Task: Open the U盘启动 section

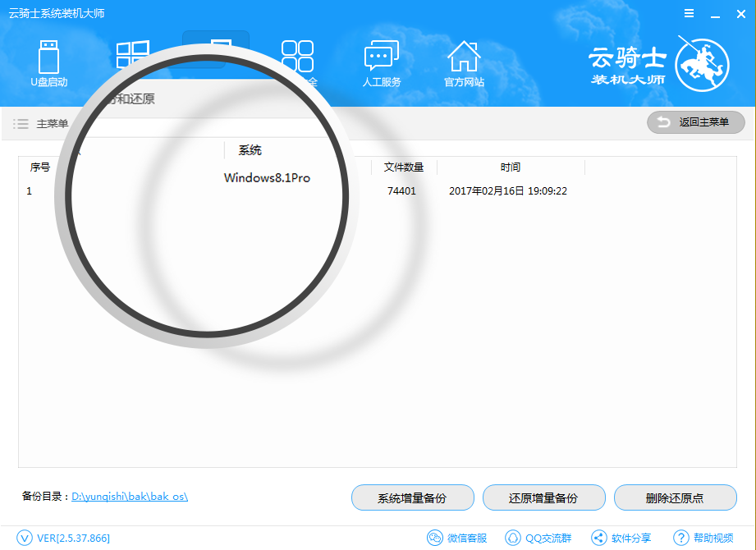Action: [x=48, y=63]
